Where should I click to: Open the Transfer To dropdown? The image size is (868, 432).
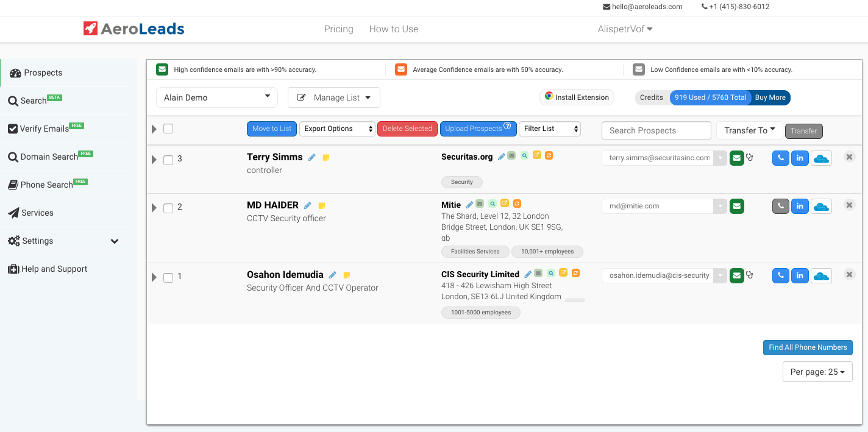750,130
